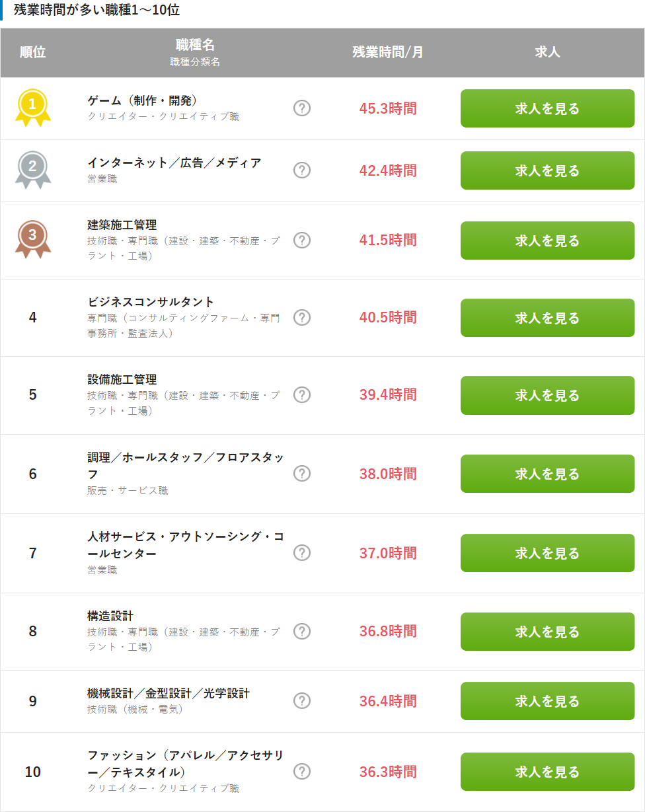Click the gold rank 1 medal
645x812 pixels.
(x=32, y=106)
